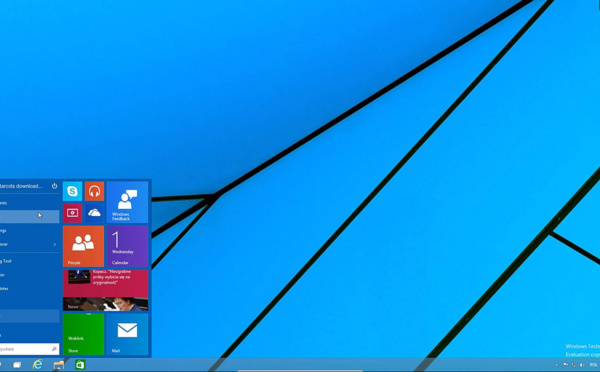This screenshot has height=372, width=600.
Task: Open the Skype tile
Action: [x=72, y=191]
